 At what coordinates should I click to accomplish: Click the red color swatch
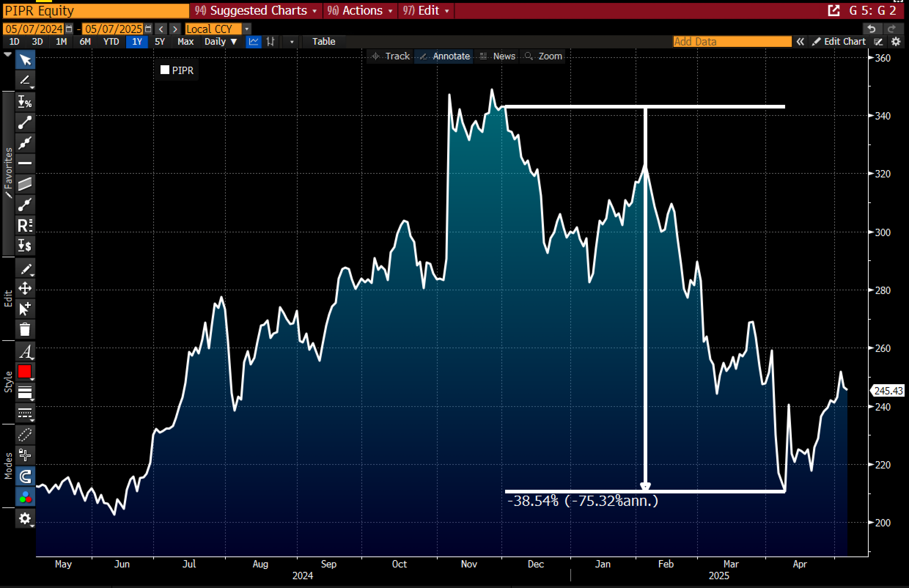click(x=25, y=371)
